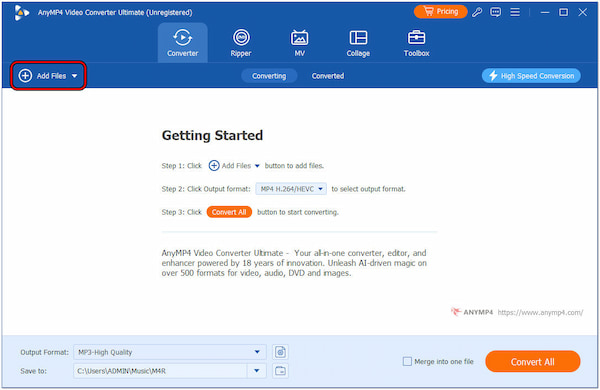
Task: Click the Step 3 Convert All button
Action: tap(229, 212)
